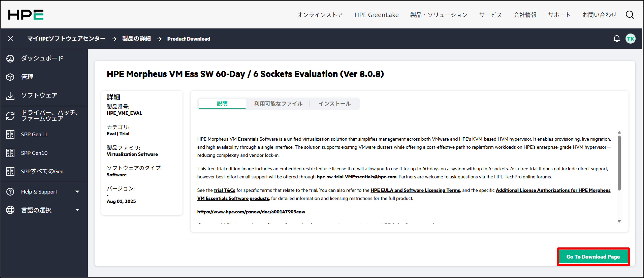Expand the Help & Support dropdown arrow
The height and width of the screenshot is (278, 644).
click(x=77, y=192)
